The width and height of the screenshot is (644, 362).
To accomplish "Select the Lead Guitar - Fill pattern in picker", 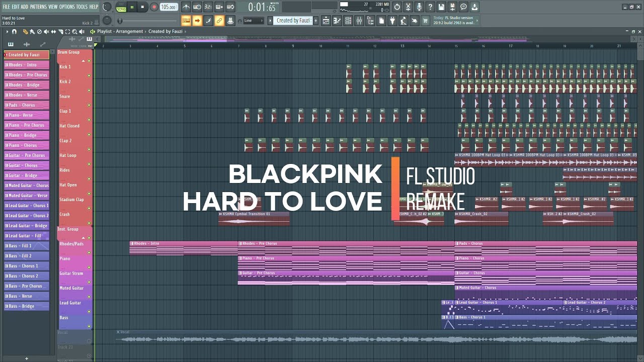I will pos(27,236).
